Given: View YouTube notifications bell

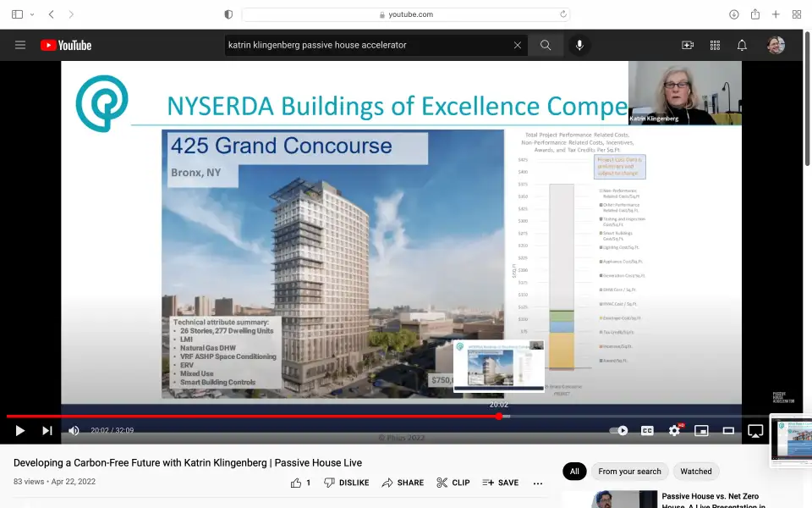Looking at the screenshot, I should tap(742, 45).
